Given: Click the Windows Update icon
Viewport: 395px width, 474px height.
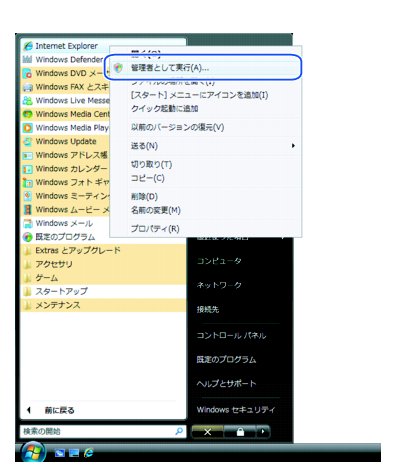Looking at the screenshot, I should pos(27,142).
